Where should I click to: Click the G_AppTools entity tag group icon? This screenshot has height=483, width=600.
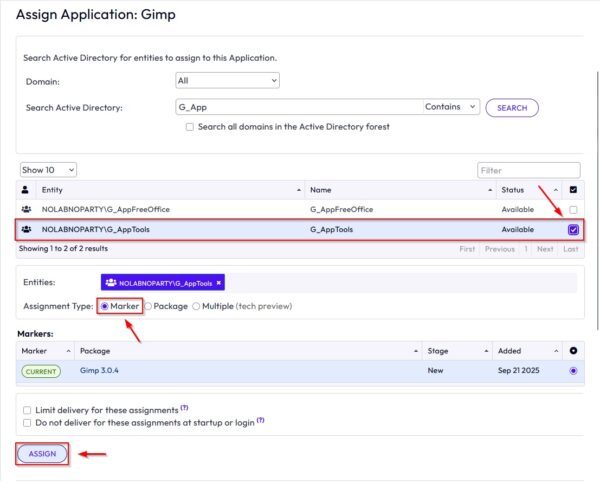point(111,282)
